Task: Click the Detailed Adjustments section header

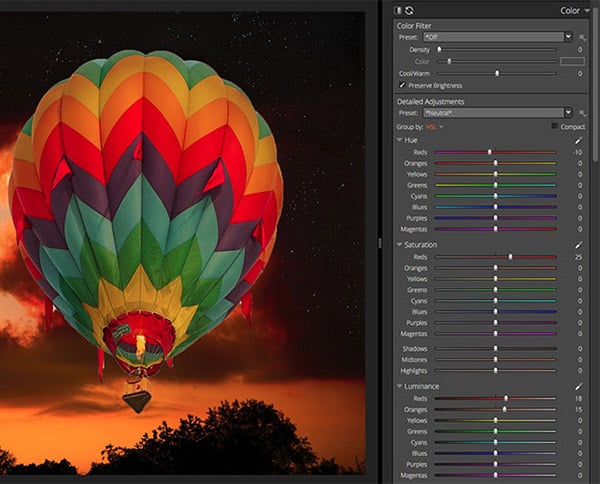Action: point(430,101)
